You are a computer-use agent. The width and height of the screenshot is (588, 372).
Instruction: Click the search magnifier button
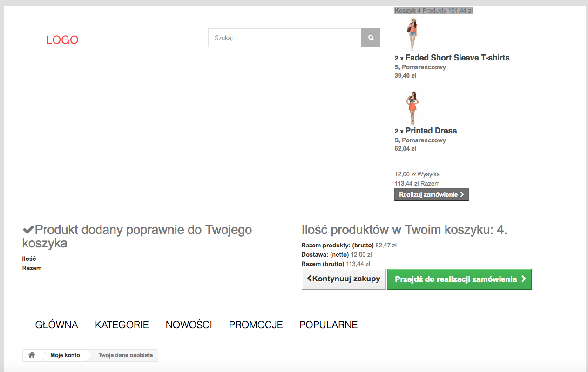371,38
